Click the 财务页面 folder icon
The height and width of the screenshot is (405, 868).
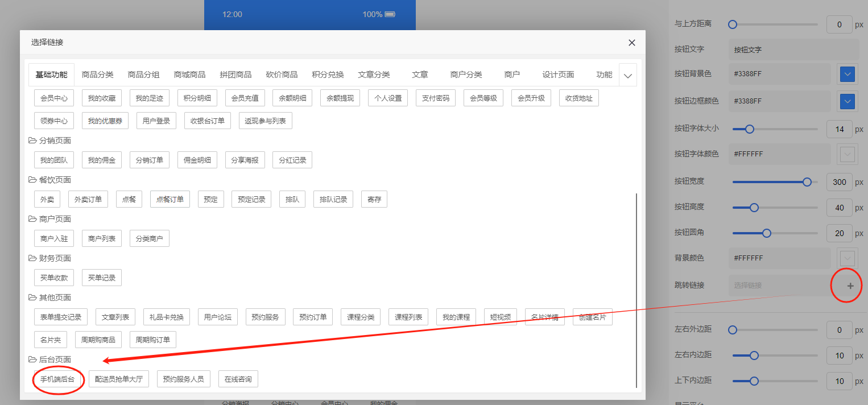coord(32,258)
